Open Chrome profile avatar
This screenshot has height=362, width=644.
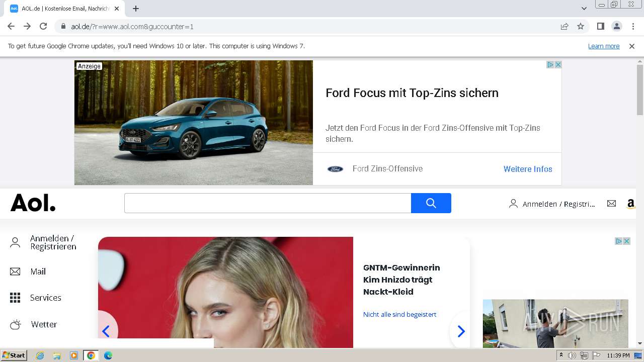click(616, 26)
